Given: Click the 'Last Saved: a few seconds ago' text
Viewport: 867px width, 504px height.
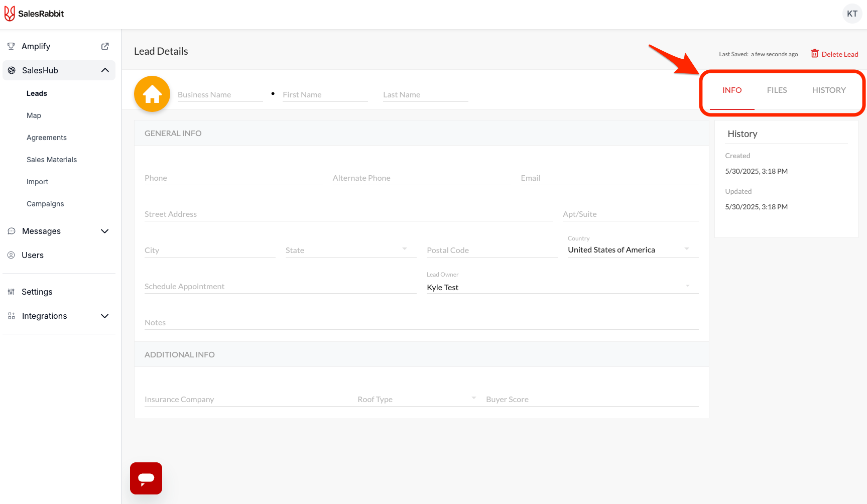Looking at the screenshot, I should pos(758,54).
